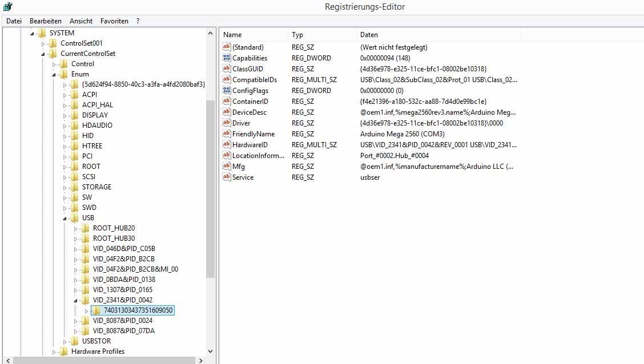This screenshot has height=364, width=644.
Task: Open the Datei menu
Action: pyautogui.click(x=14, y=21)
